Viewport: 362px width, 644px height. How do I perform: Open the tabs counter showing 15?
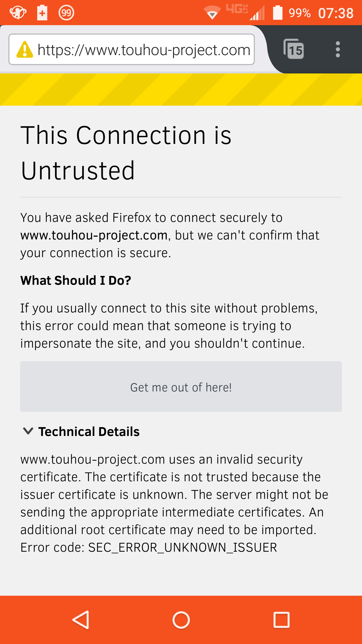click(x=294, y=49)
